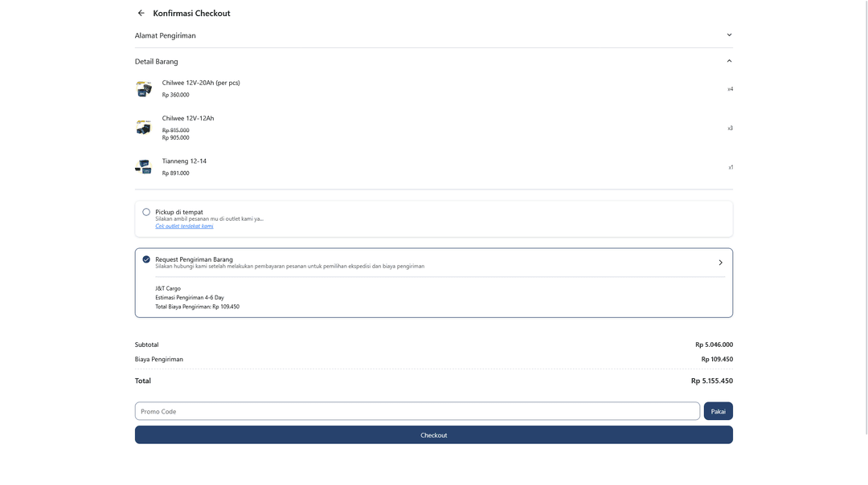Click the Konfirmasi Checkout page title
The image size is (868, 485).
(191, 13)
